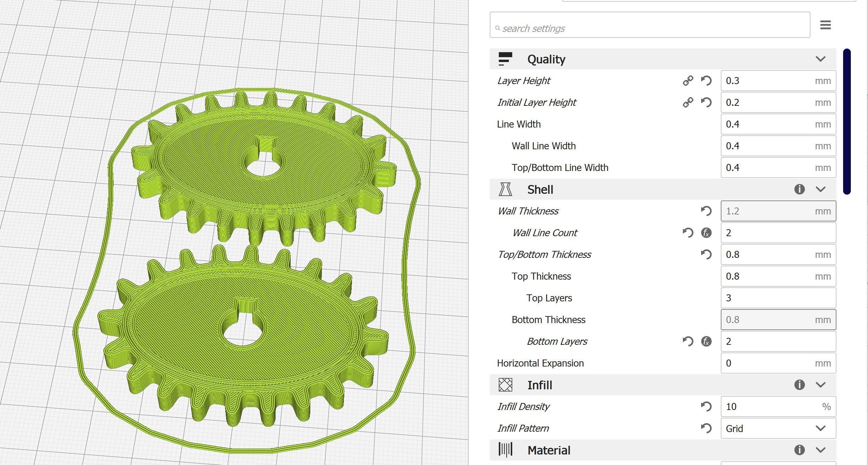Image resolution: width=868 pixels, height=465 pixels.
Task: Edit the Top/Bottom Line Width field
Action: pyautogui.click(x=778, y=167)
